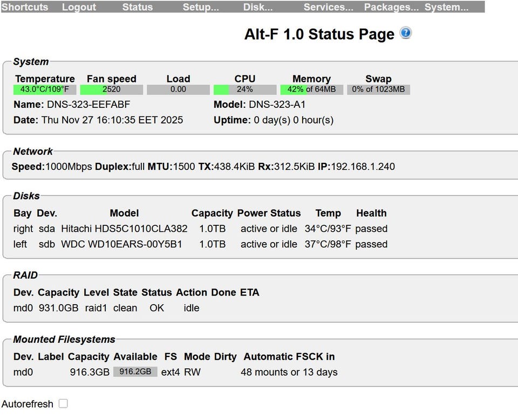Click the sda device cell
Screen dimensions: 518x420
tap(47, 229)
